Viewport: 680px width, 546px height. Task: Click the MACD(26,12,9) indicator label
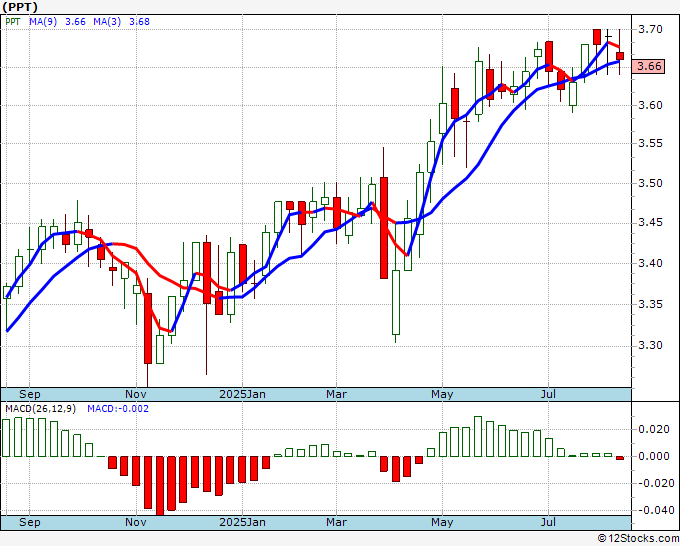pos(40,409)
